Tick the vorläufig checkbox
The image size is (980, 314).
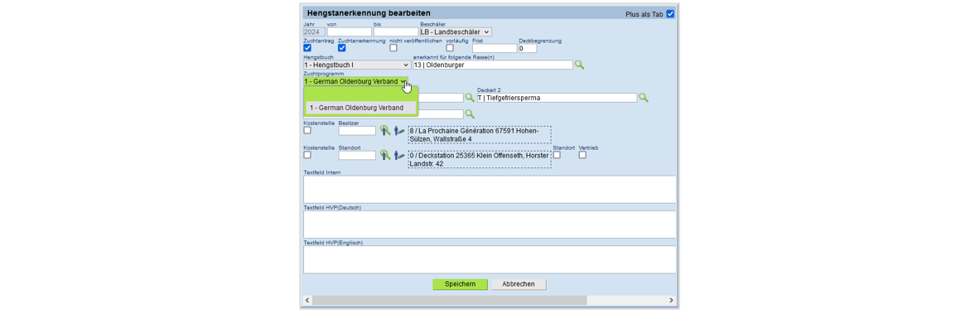click(x=449, y=48)
